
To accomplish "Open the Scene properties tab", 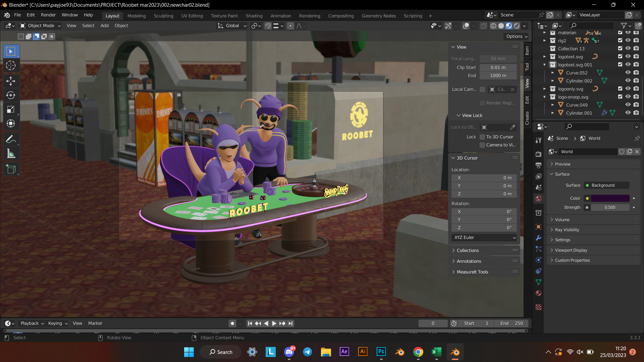I will (538, 187).
